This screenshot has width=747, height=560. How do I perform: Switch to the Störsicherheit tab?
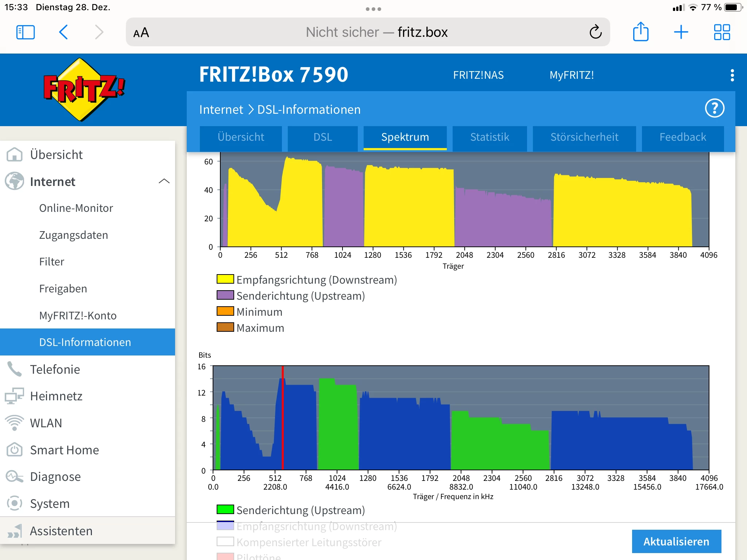[x=584, y=137]
